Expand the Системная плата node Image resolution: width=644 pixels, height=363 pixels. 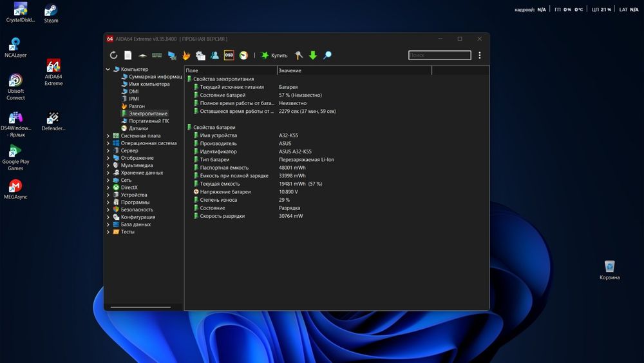tap(108, 135)
